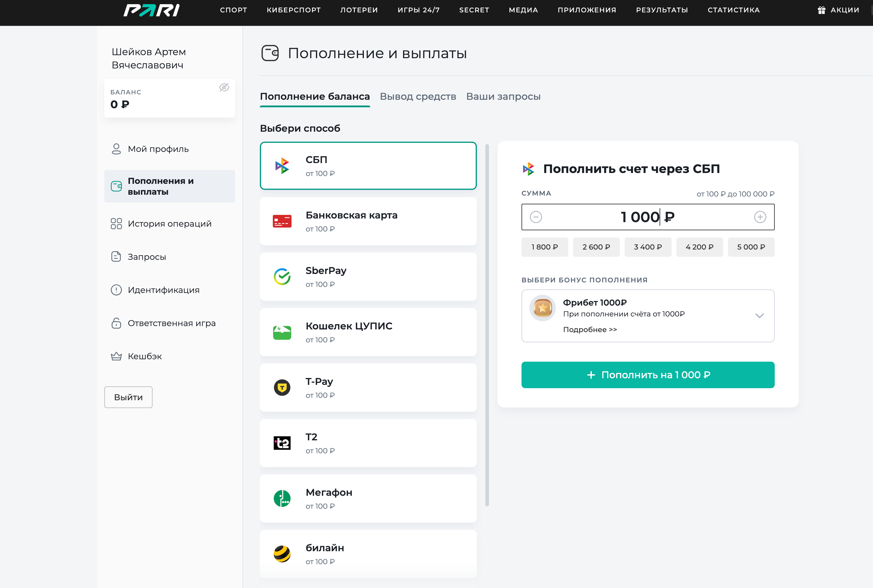Click the Beeline striped ball icon
Image resolution: width=873 pixels, height=588 pixels.
[282, 554]
